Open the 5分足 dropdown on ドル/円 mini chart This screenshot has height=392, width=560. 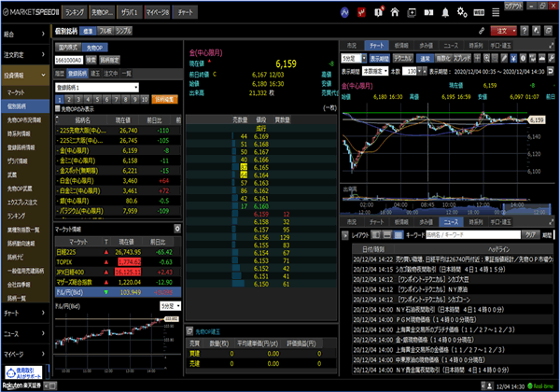170,306
